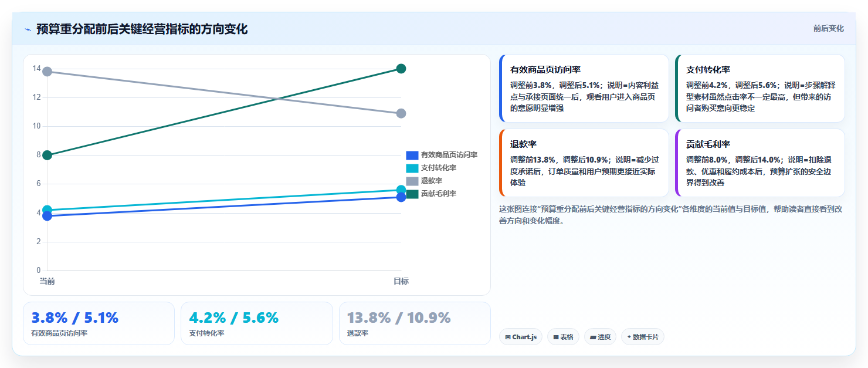Click the 支付转化率 cyan data point at 目标
This screenshot has height=368, width=868.
click(x=401, y=190)
